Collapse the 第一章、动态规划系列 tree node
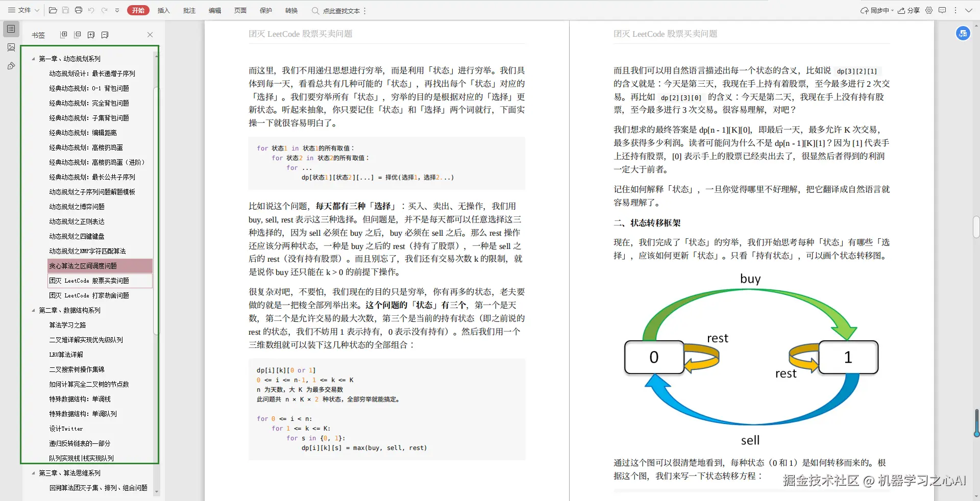 coord(34,59)
